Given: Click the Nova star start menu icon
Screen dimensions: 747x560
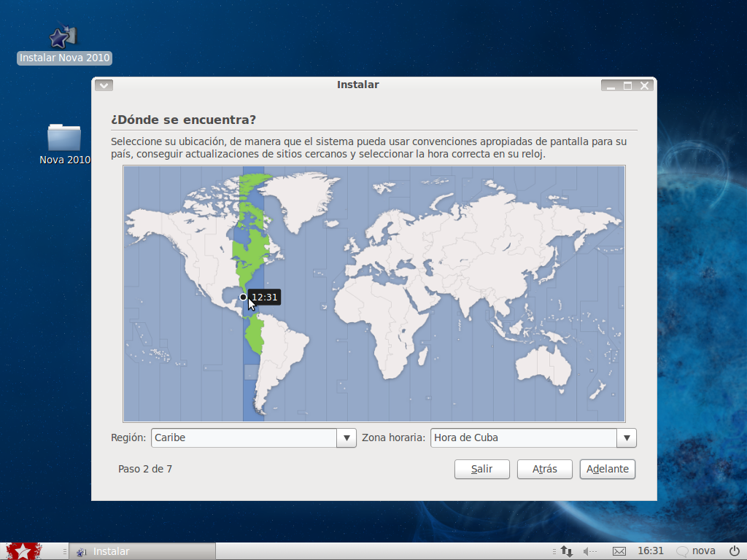Looking at the screenshot, I should click(22, 551).
